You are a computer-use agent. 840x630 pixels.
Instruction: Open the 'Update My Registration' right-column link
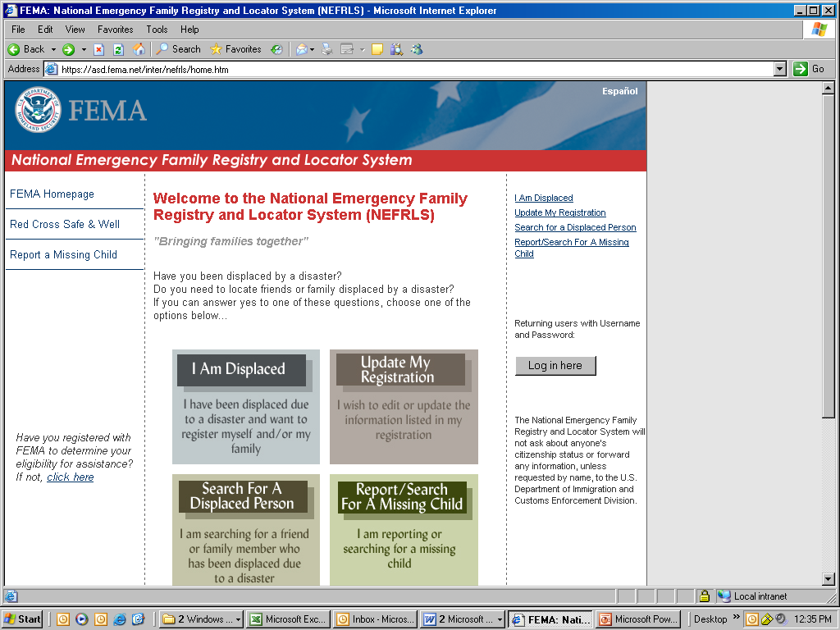click(x=559, y=212)
